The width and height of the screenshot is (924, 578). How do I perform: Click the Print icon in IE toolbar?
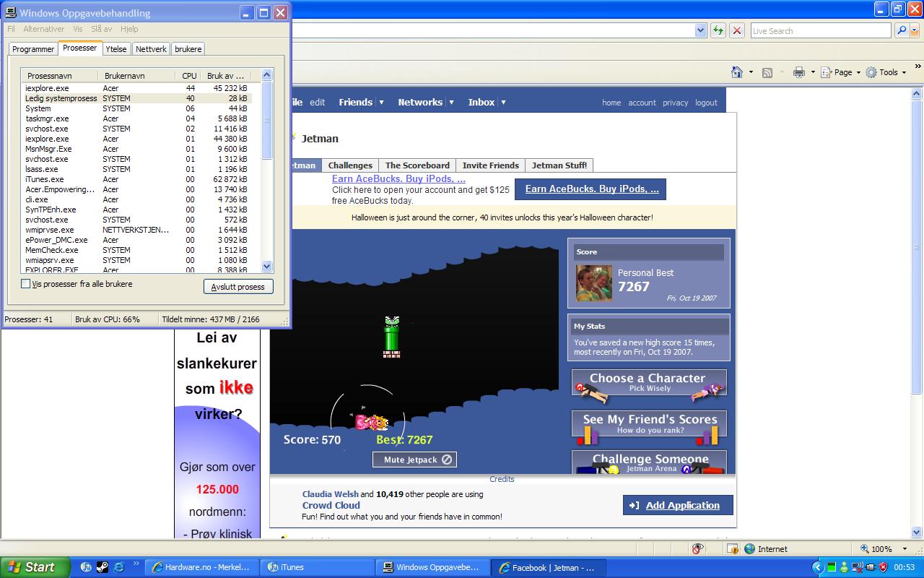tap(798, 72)
